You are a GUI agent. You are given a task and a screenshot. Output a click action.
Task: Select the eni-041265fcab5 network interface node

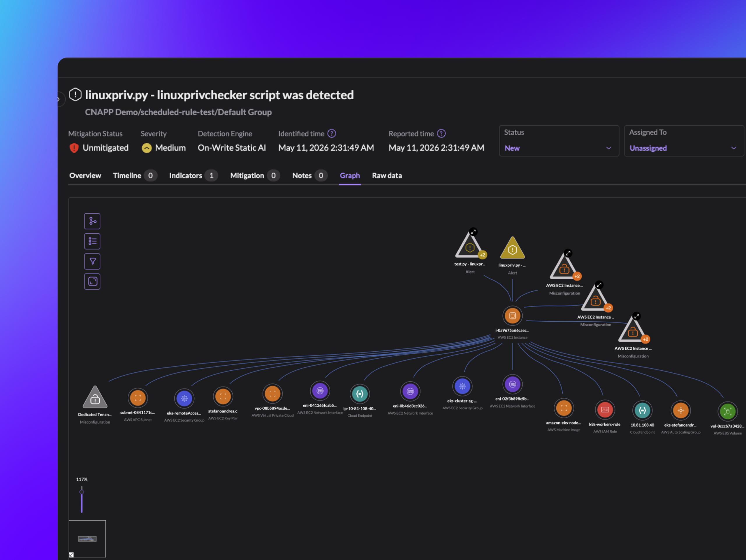(x=320, y=391)
